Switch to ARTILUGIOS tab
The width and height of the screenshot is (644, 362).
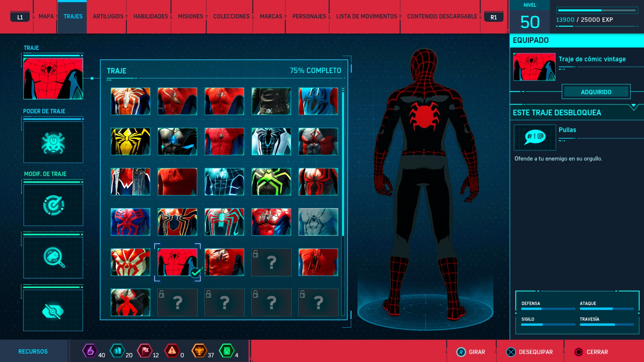click(108, 16)
